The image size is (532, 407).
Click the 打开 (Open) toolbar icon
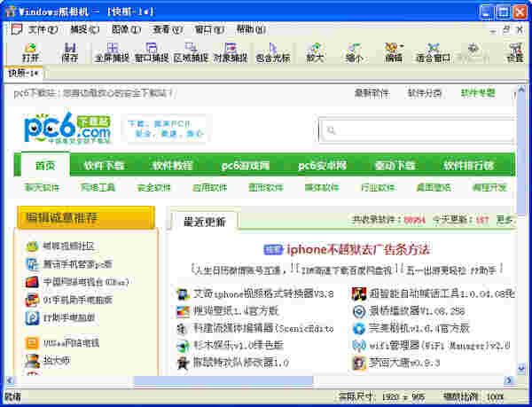(x=30, y=52)
